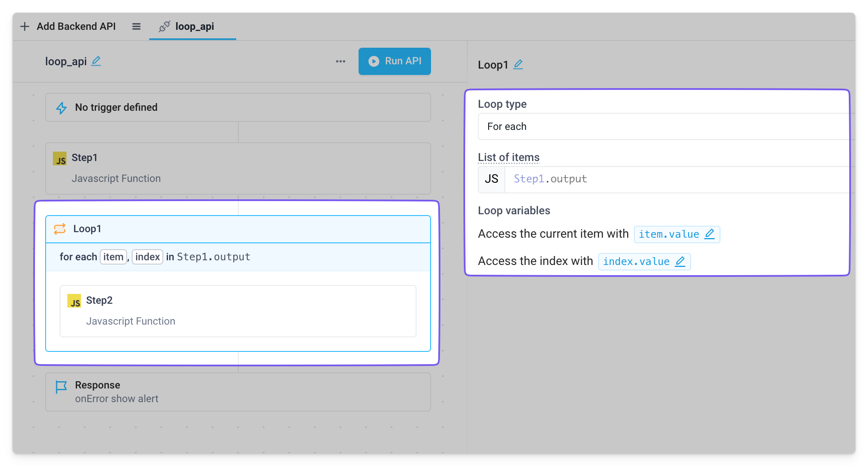This screenshot has height=466, width=868.
Task: Click Add Backend API
Action: click(76, 26)
